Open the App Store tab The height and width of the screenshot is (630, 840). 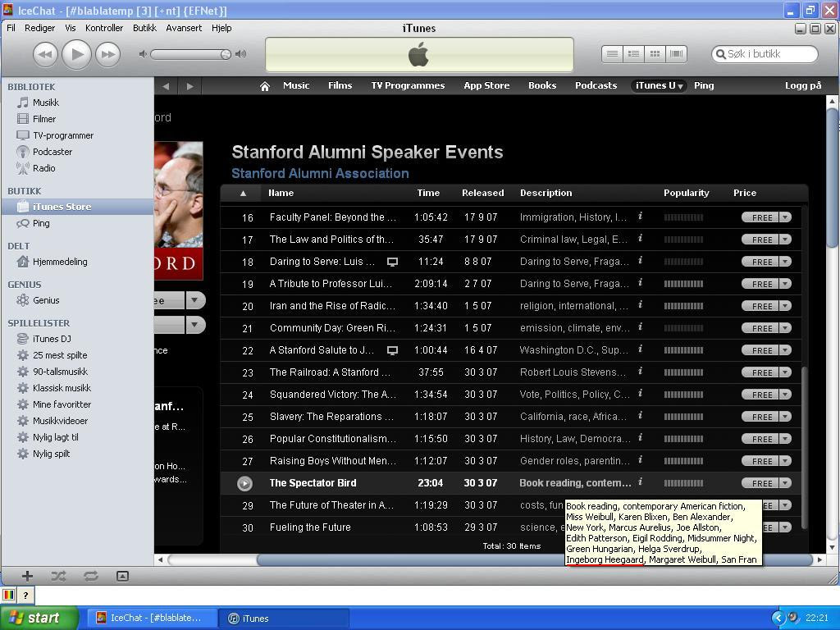click(486, 85)
